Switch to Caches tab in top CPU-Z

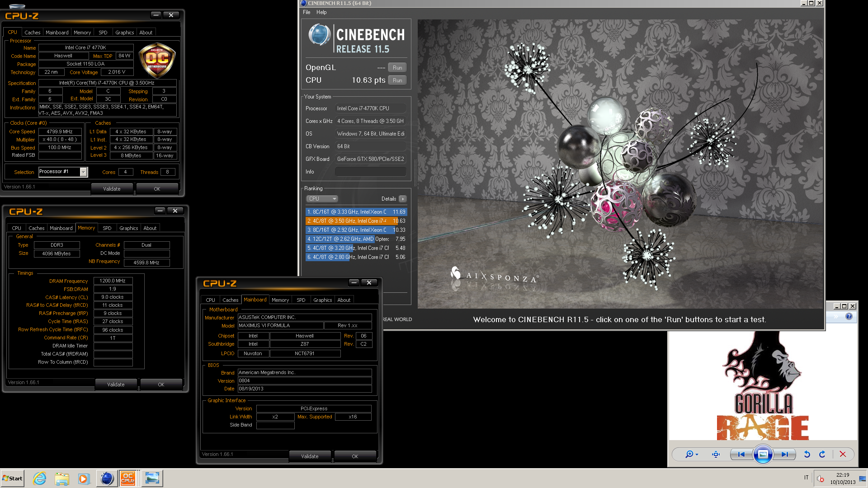[32, 33]
